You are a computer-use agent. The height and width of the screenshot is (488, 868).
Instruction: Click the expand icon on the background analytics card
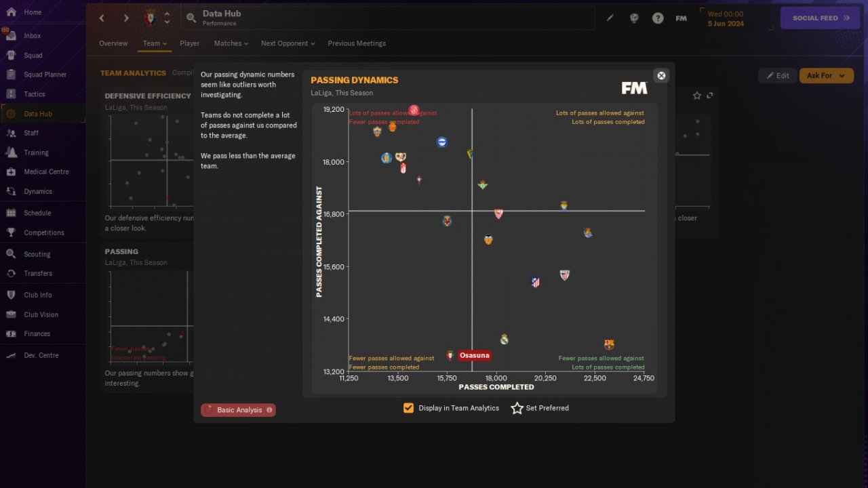coord(710,96)
